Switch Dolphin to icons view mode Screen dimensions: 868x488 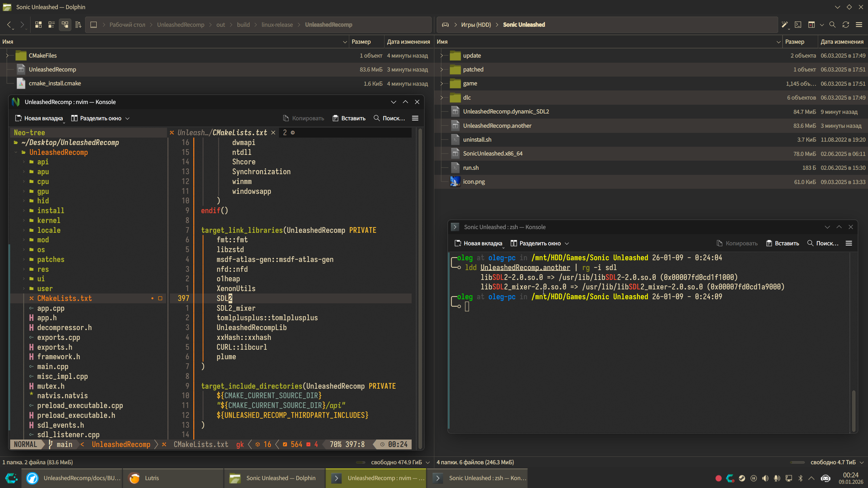click(38, 25)
